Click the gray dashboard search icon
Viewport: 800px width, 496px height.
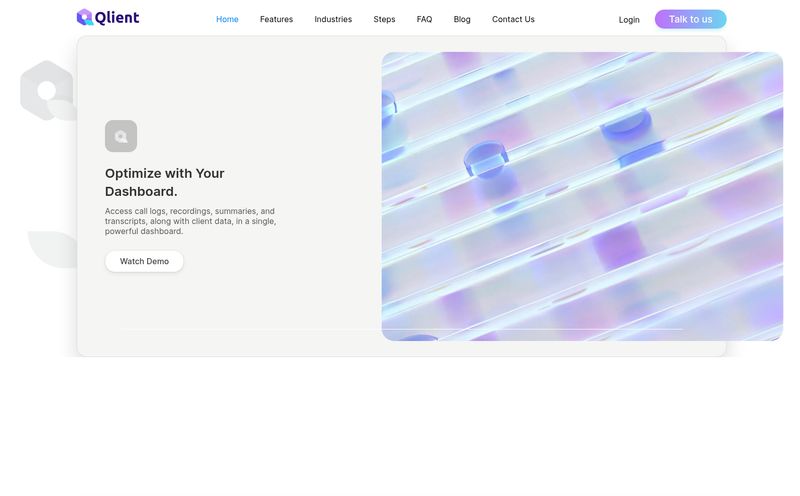121,136
